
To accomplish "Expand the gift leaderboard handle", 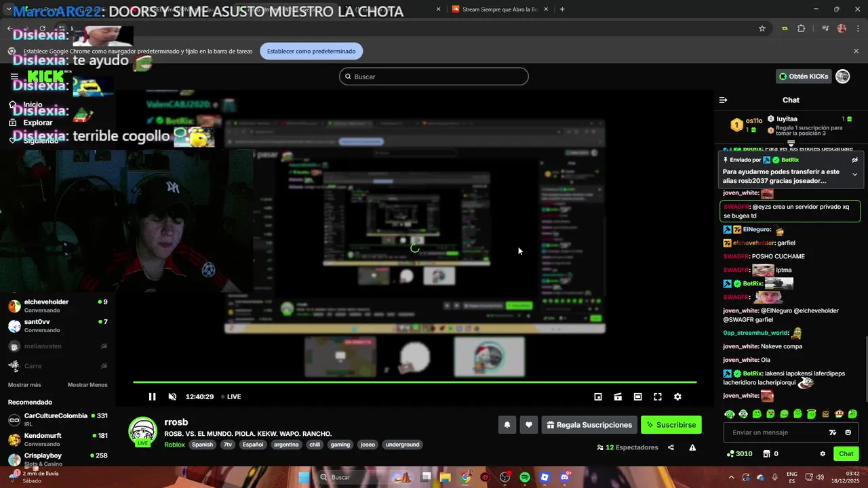I will tap(791, 144).
